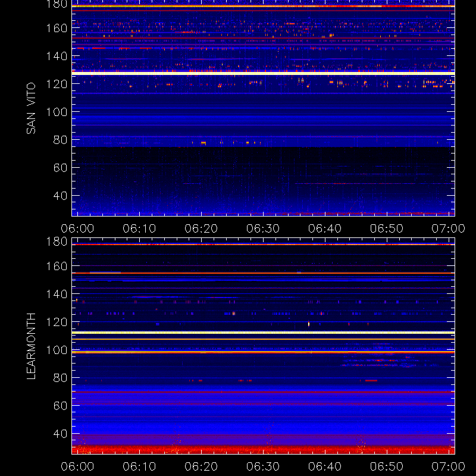Select the SAN VITO axis label

click(x=31, y=108)
